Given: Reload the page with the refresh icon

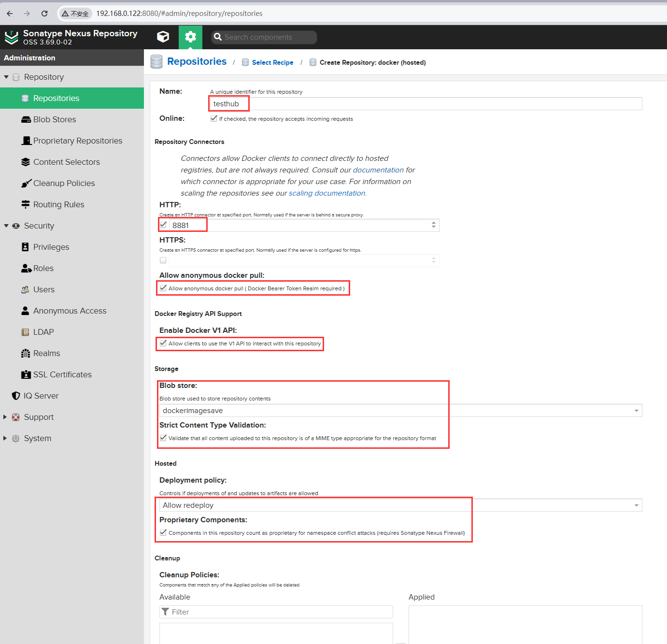Looking at the screenshot, I should point(44,14).
